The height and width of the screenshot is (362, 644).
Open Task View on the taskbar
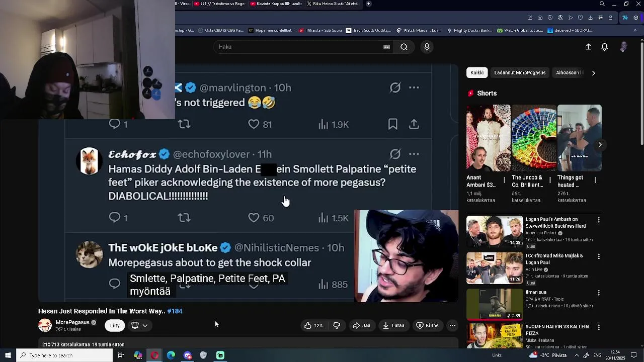(121, 355)
